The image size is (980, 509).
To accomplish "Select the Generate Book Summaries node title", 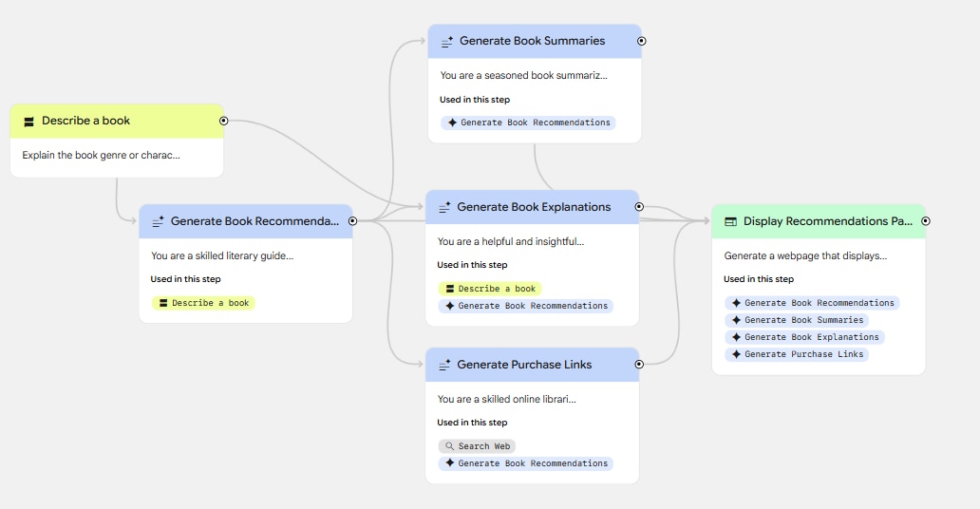I will click(532, 42).
